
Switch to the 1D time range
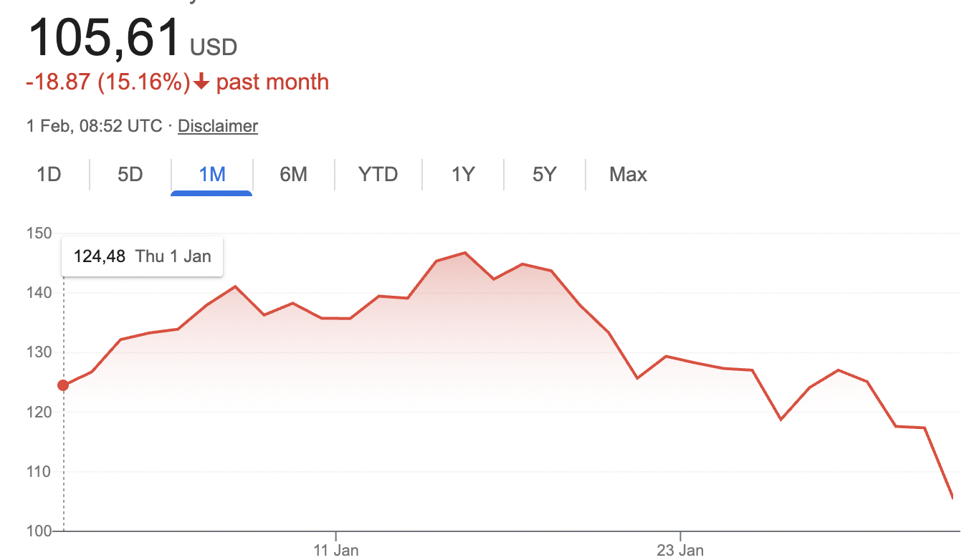[x=49, y=175]
